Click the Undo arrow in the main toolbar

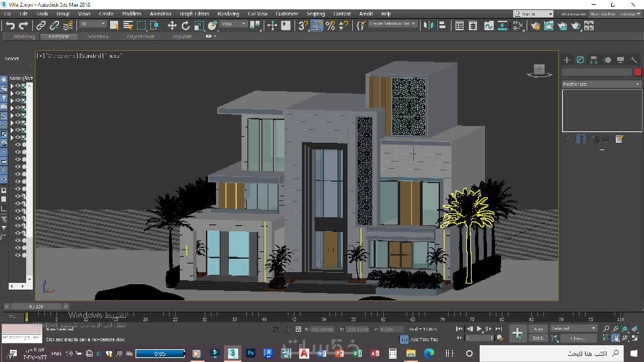click(10, 25)
